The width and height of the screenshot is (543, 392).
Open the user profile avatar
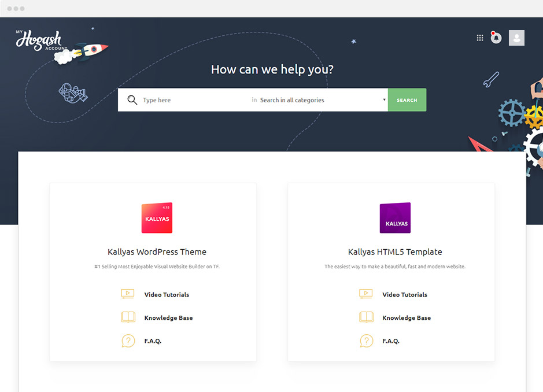[516, 38]
